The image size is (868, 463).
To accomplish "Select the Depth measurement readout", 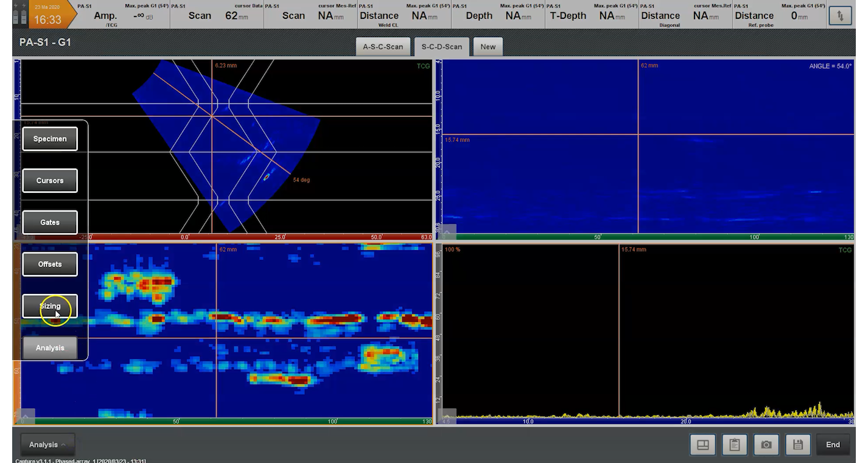I will tap(498, 16).
